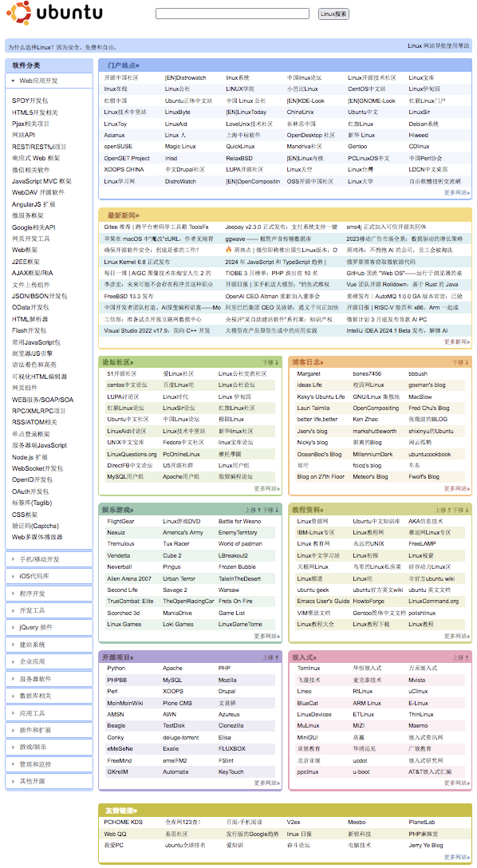Open the openSUSE portal link
Screen dimensions: 477x868
click(x=118, y=147)
